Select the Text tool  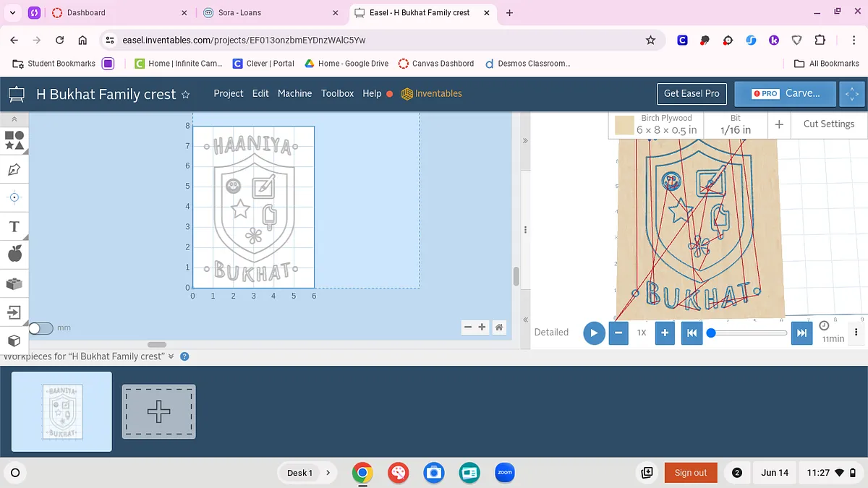pos(14,227)
